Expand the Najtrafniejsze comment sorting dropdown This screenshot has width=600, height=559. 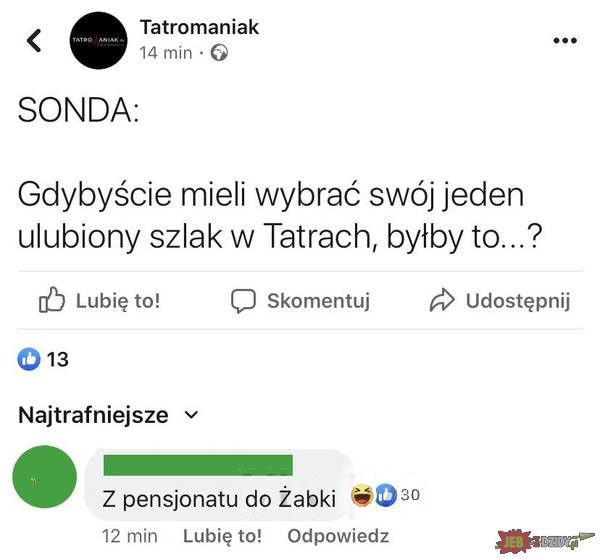pos(108,415)
